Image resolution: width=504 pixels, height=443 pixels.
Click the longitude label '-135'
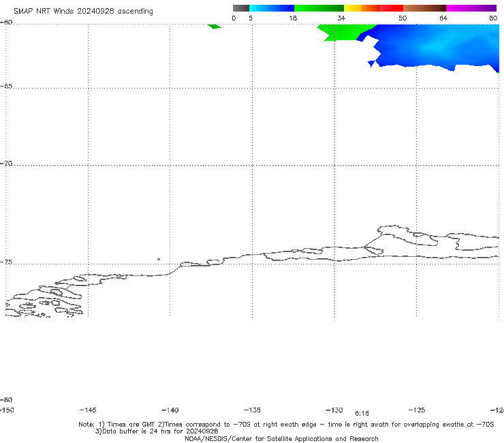(x=252, y=410)
